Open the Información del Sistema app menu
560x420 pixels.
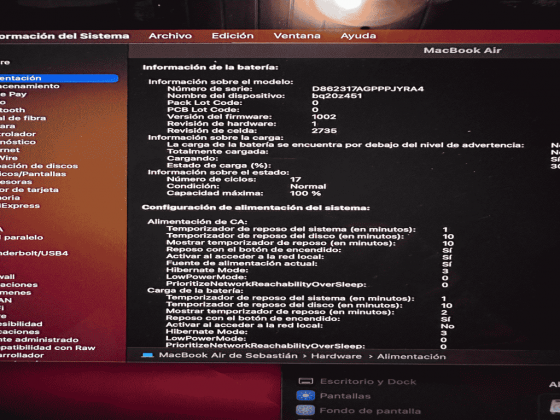64,36
